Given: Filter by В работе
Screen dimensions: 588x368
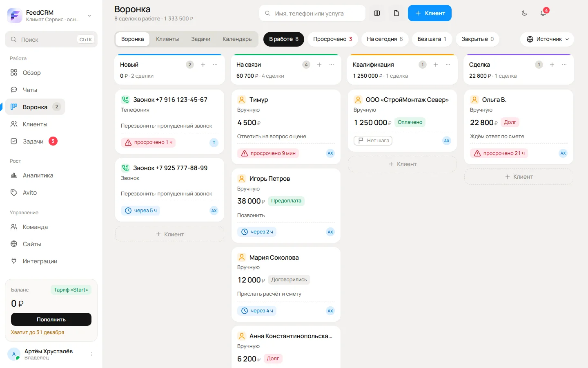Looking at the screenshot, I should click(x=284, y=39).
